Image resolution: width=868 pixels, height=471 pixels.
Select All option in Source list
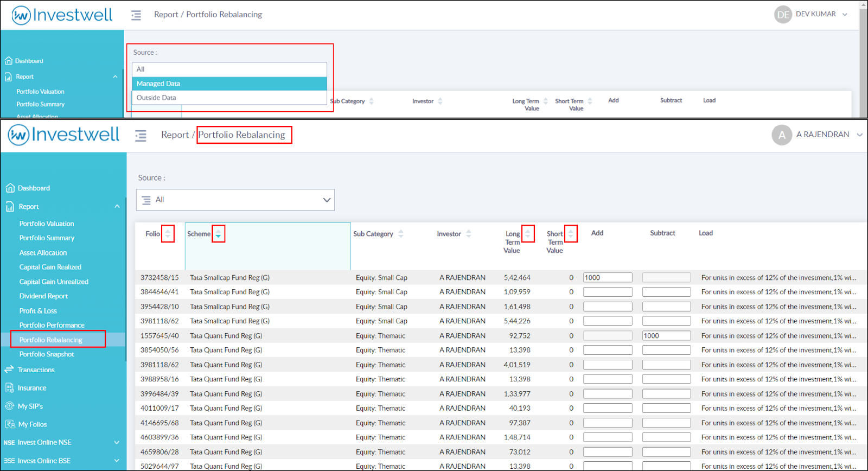(229, 69)
